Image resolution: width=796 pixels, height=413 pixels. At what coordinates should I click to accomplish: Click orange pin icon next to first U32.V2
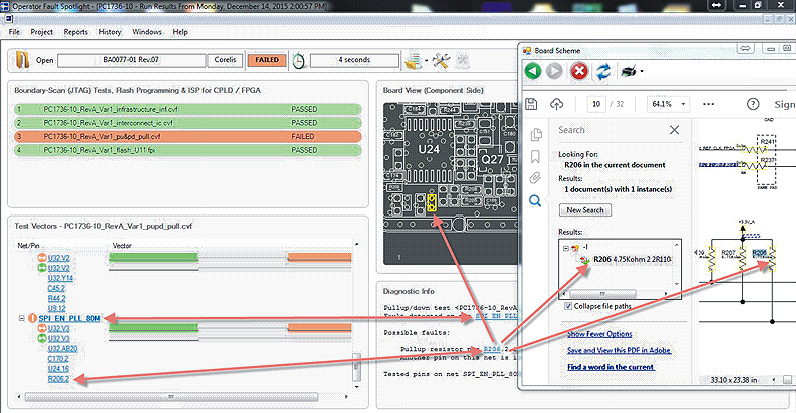pos(42,258)
